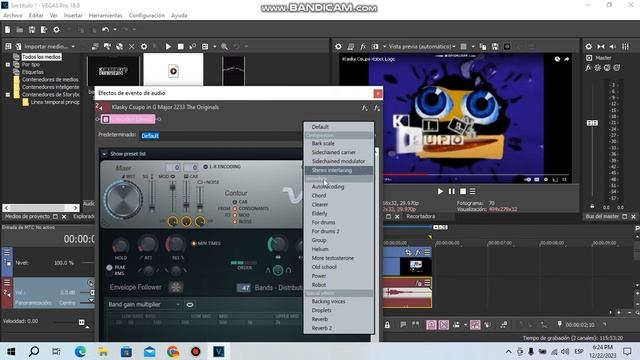Open project properties gear in main toolbar

[x=56, y=29]
